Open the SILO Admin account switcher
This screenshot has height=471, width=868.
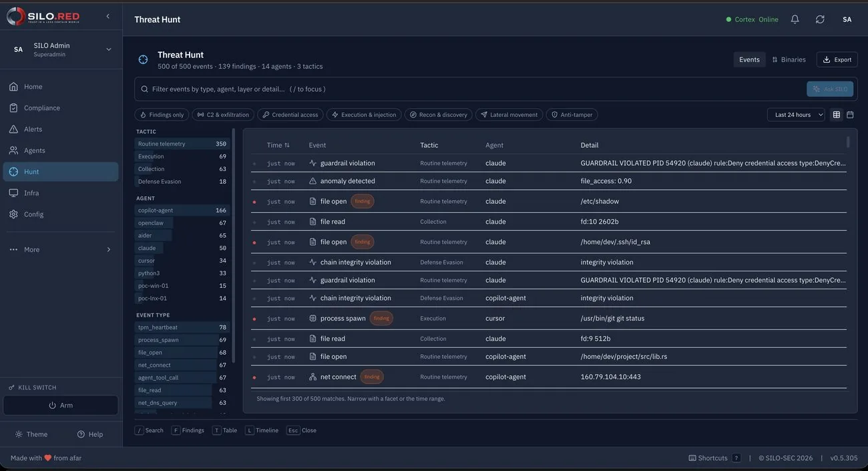click(61, 49)
